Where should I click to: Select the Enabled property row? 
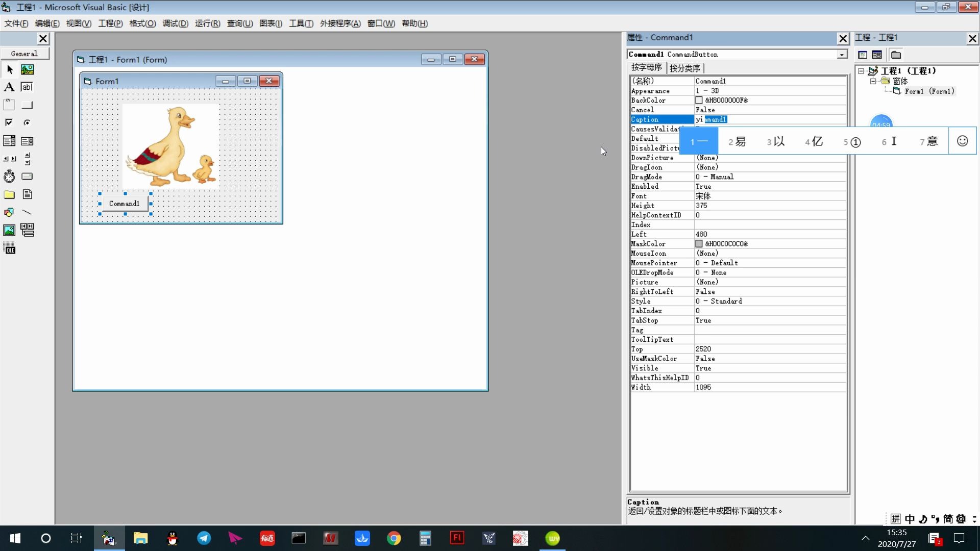click(738, 187)
